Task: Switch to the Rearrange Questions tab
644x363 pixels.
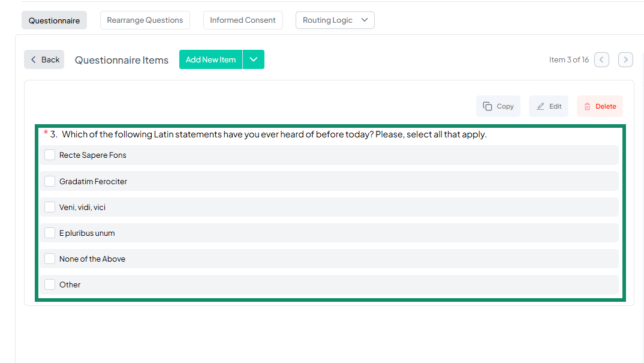Action: [x=145, y=20]
